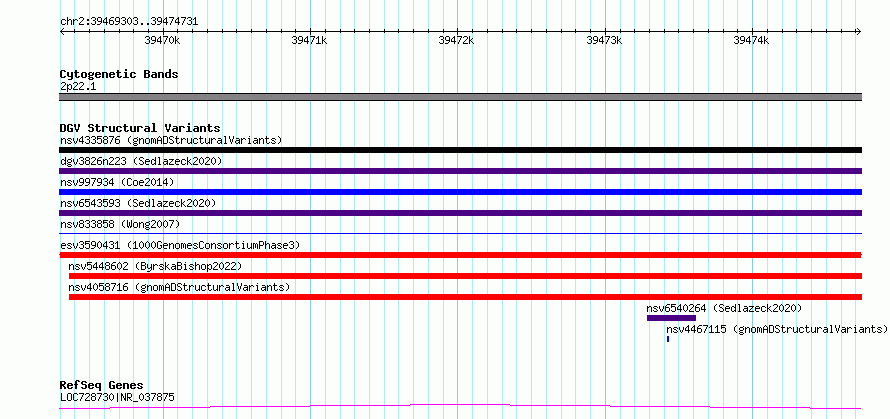Open variant nsv6543593 Sedlazeck2020 label

click(138, 203)
